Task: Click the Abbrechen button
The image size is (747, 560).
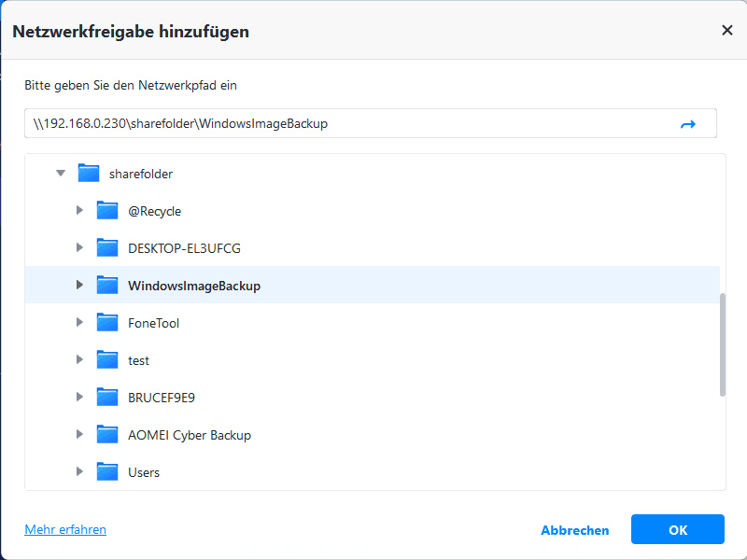Action: pos(574,530)
